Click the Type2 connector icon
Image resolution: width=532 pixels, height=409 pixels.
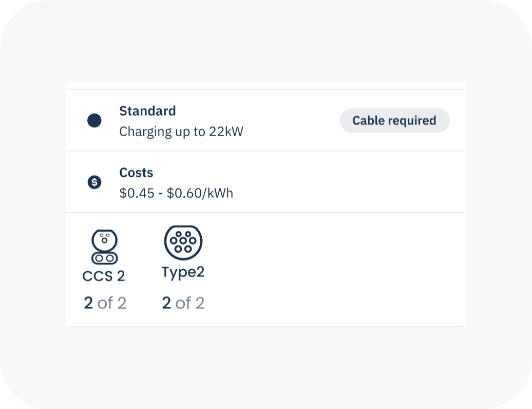(x=183, y=243)
